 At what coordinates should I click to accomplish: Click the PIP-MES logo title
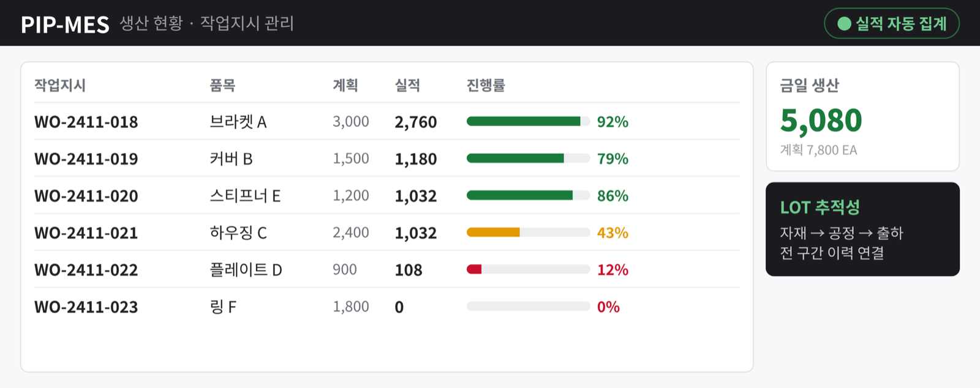point(65,24)
